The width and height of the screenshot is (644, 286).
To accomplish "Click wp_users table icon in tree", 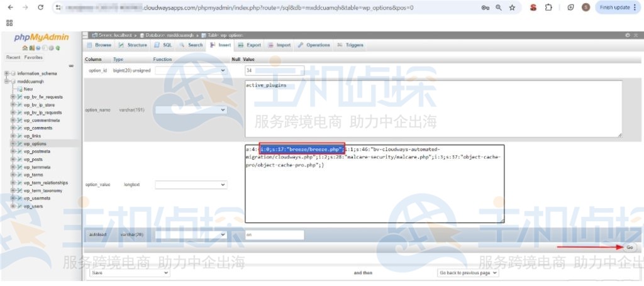I will coord(19,206).
